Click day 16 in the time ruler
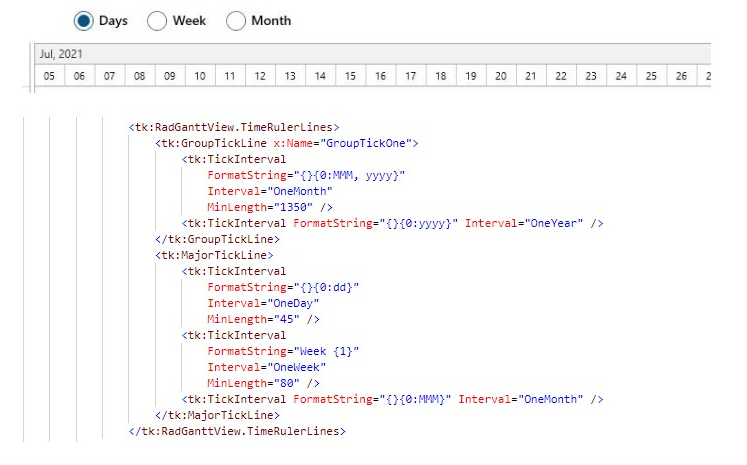This screenshot has height=465, width=747. (381, 76)
